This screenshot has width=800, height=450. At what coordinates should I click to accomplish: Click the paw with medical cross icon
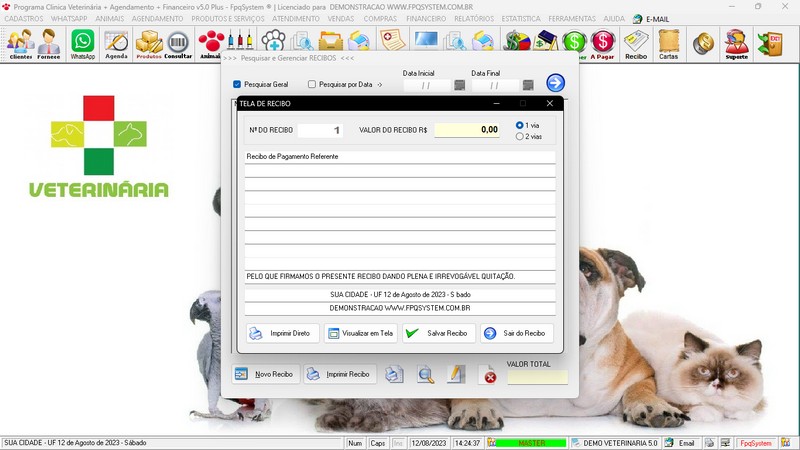coord(274,41)
